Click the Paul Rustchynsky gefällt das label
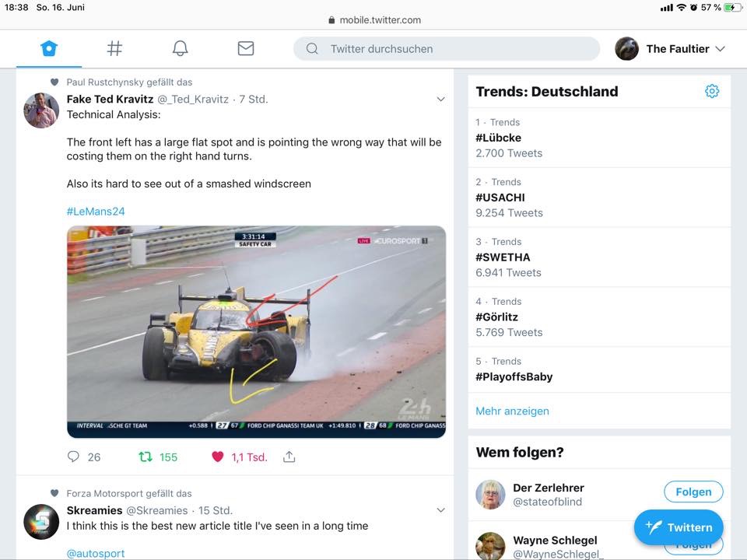This screenshot has height=560, width=747. 129,82
